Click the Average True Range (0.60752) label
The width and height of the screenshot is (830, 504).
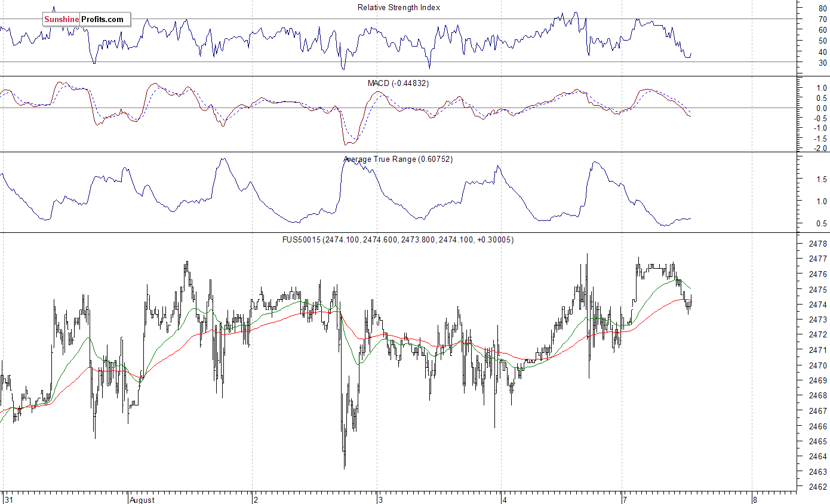tap(398, 159)
